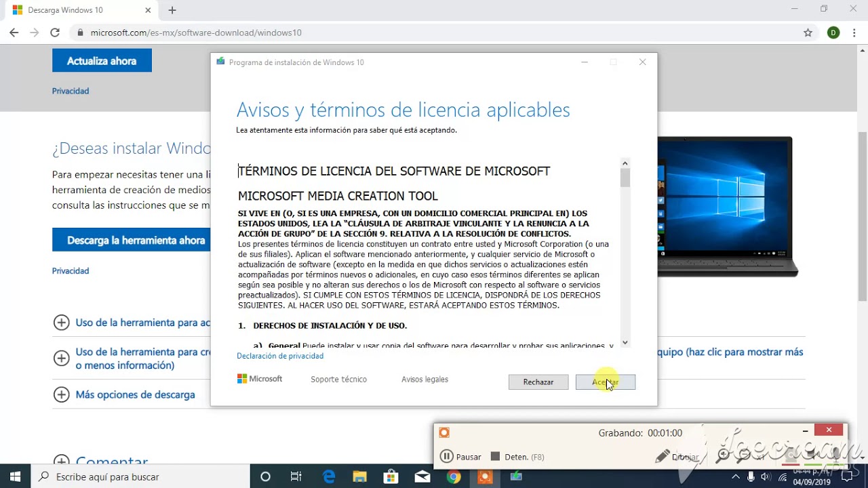Open the volume tray icon

point(766,477)
